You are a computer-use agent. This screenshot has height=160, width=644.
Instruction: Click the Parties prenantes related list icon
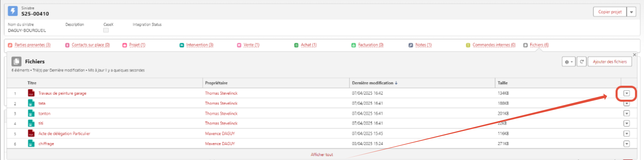(10, 45)
